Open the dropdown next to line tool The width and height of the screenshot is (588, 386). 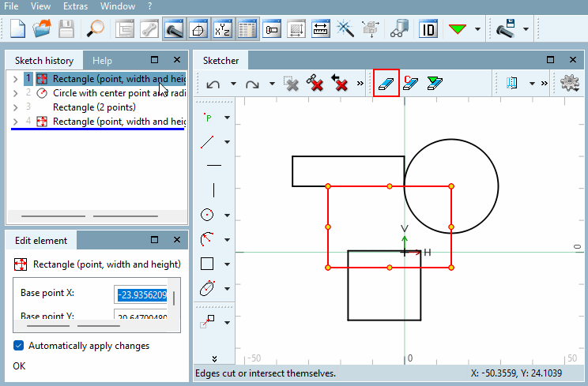coord(228,142)
